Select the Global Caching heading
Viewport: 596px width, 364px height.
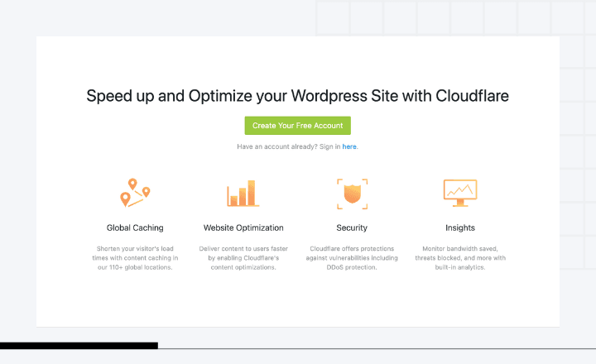pyautogui.click(x=135, y=227)
